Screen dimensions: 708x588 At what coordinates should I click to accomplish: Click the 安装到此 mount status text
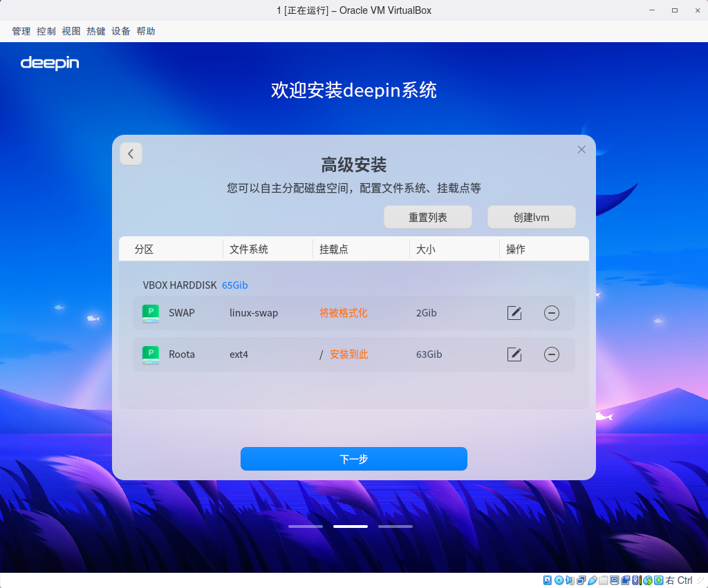pos(348,354)
